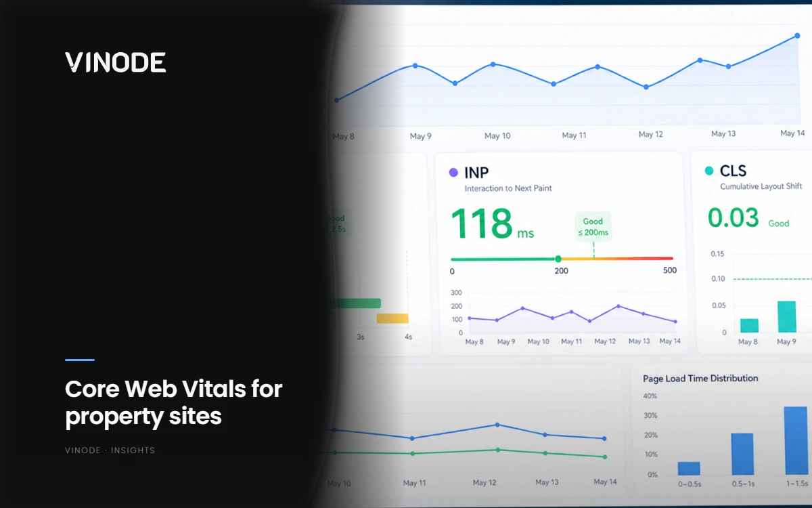Click the May 8 bar in CLS chart
This screenshot has height=508, width=812.
click(x=749, y=326)
